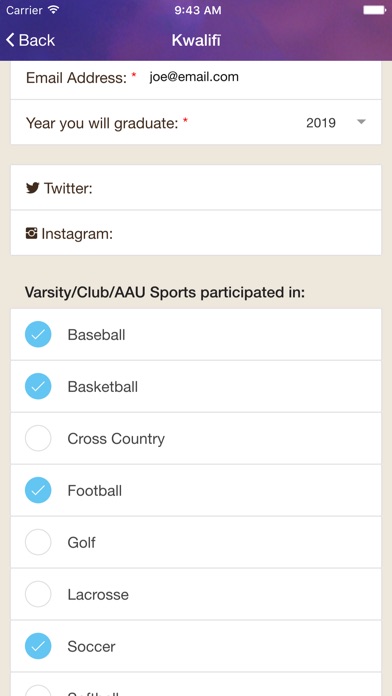The width and height of the screenshot is (392, 696).
Task: Uncheck the Soccer checkmark circle
Action: 38,646
